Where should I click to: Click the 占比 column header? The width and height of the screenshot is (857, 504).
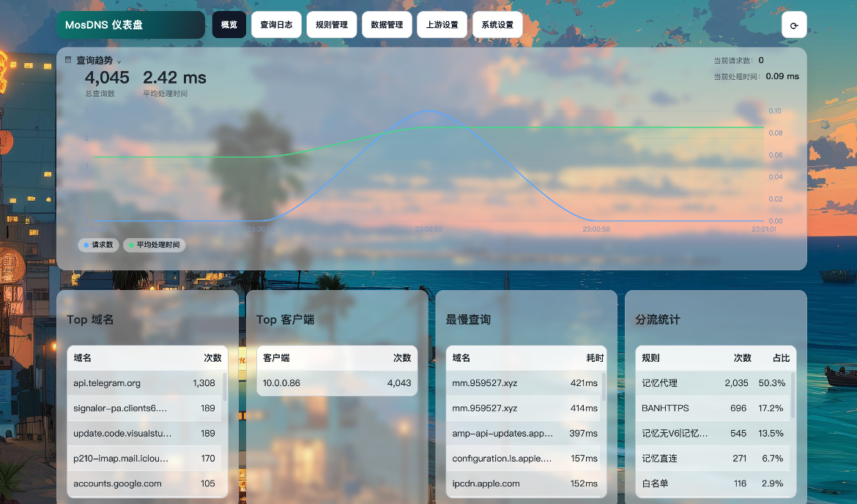tap(782, 358)
